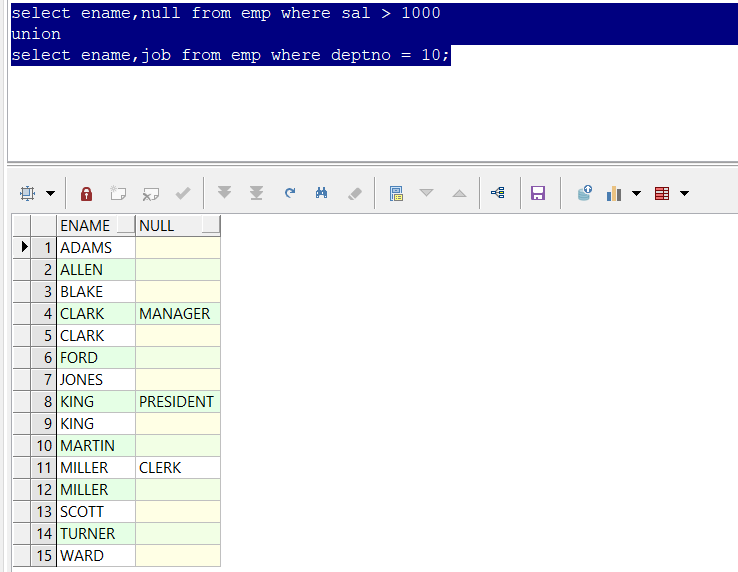Click the fetch next page icon
This screenshot has width=738, height=572.
(225, 193)
